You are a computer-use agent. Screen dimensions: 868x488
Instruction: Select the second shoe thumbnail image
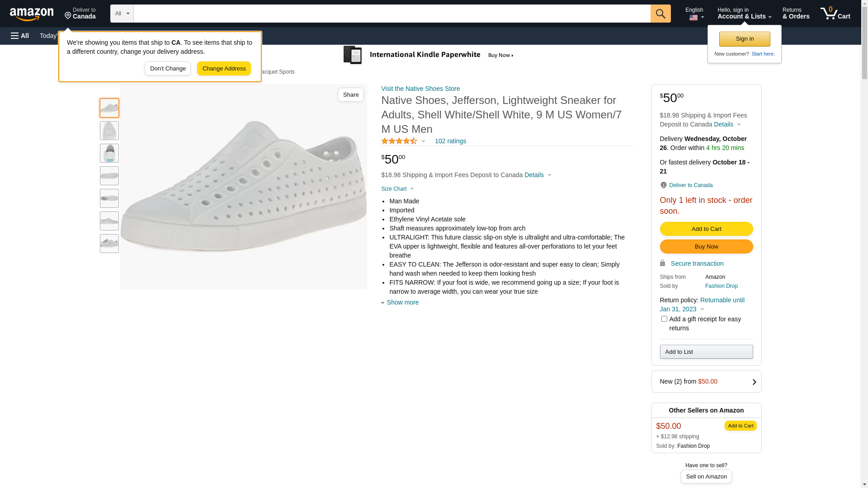click(x=109, y=131)
